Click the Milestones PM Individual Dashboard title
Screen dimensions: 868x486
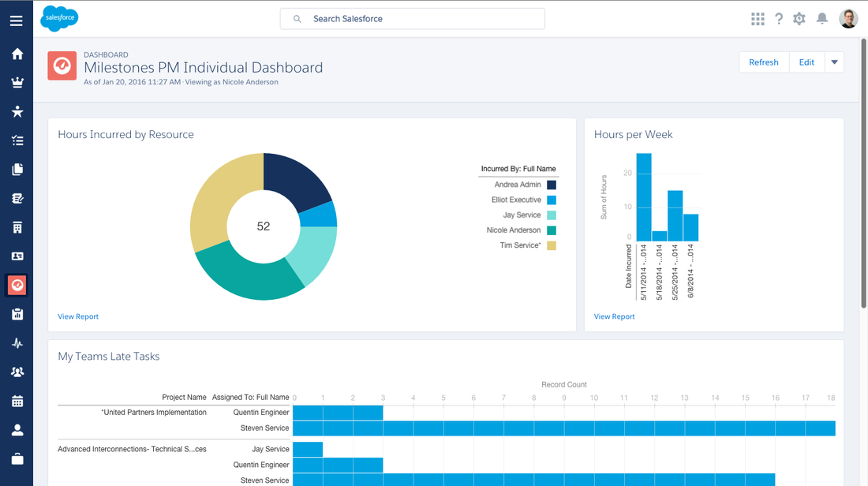pos(203,68)
